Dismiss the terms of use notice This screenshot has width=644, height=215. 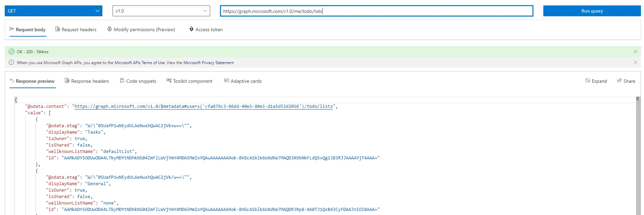(x=636, y=62)
